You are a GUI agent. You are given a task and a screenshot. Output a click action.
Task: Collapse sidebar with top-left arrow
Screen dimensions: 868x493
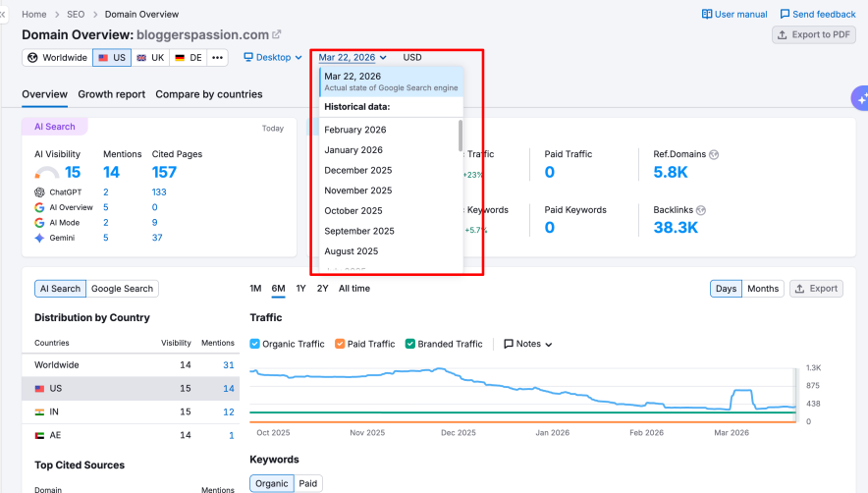pos(3,14)
